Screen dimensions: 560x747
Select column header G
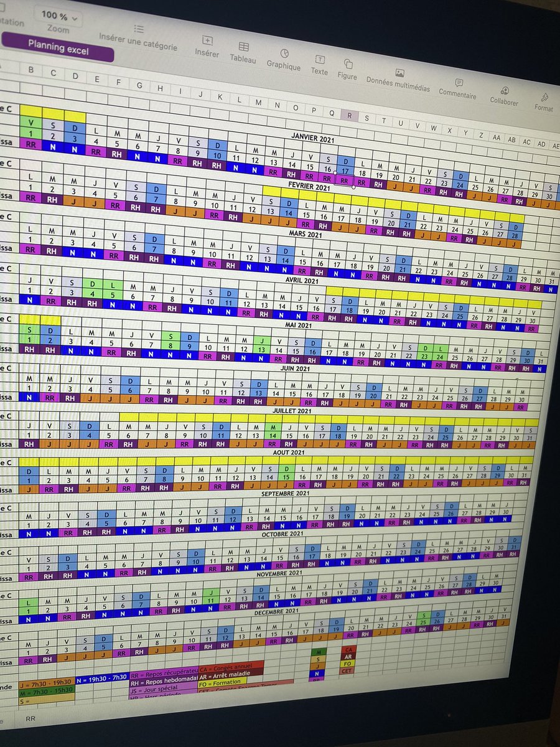click(139, 85)
